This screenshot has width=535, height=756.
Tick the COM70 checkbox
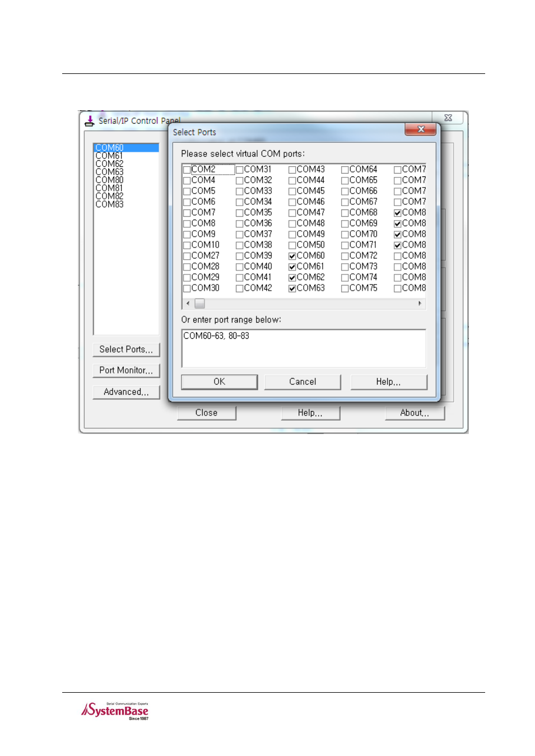pos(345,235)
